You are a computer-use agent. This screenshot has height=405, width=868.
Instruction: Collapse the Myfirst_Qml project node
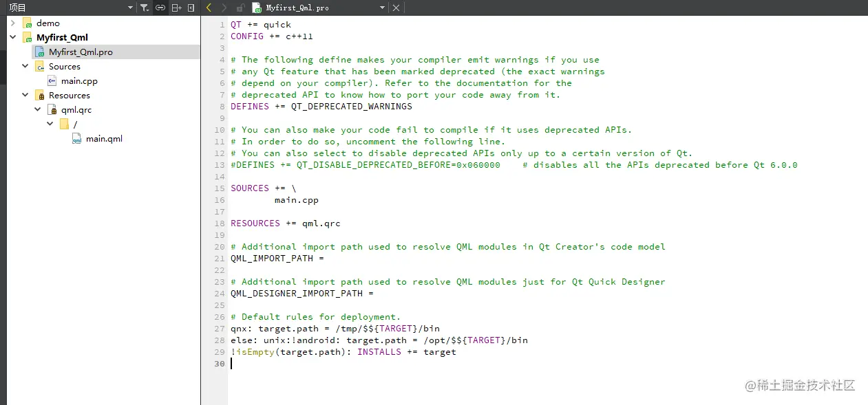click(x=13, y=37)
